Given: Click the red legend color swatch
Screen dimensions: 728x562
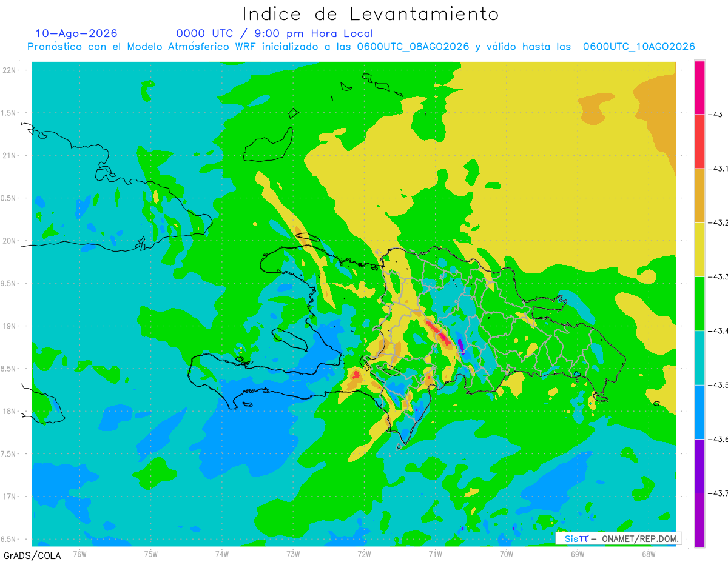Looking at the screenshot, I should click(x=699, y=141).
